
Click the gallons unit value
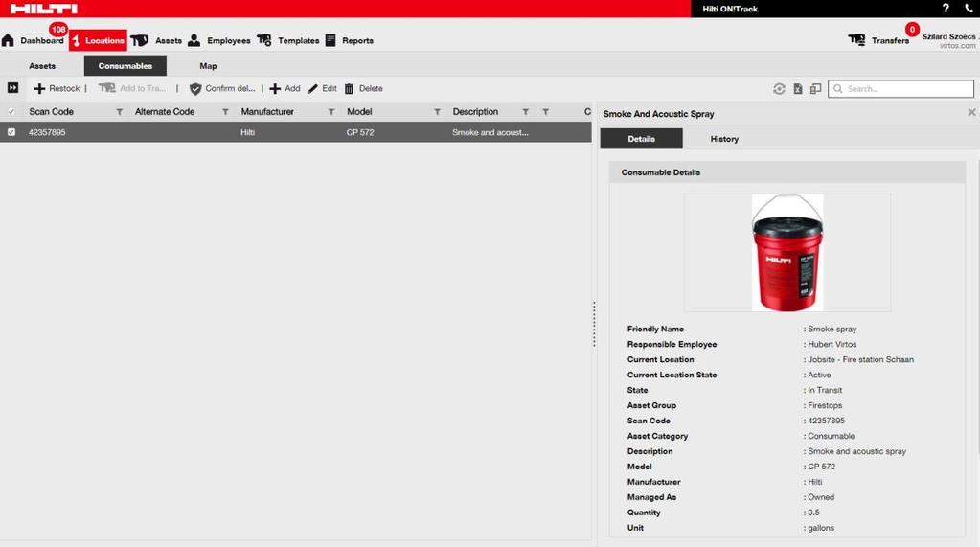[x=821, y=528]
